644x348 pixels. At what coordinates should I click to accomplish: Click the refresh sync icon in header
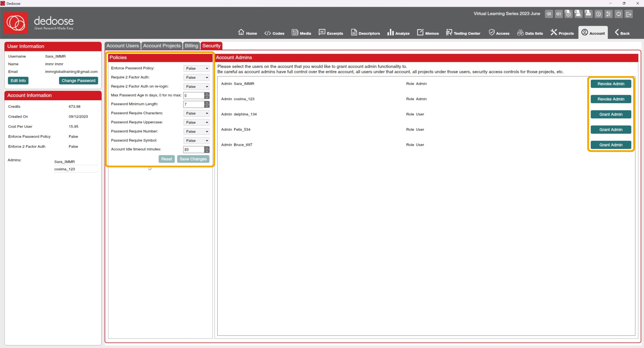pyautogui.click(x=619, y=14)
